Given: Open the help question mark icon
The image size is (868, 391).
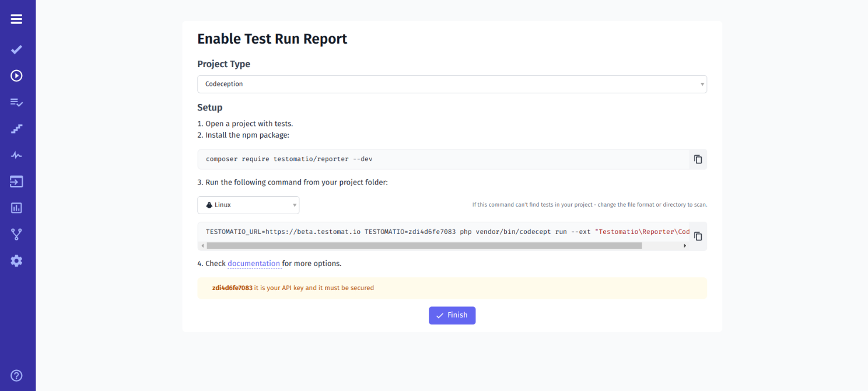Looking at the screenshot, I should point(16,375).
